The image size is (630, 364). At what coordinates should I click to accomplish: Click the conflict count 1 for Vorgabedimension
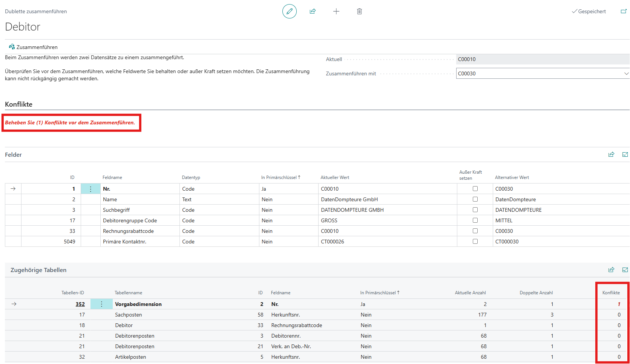619,304
